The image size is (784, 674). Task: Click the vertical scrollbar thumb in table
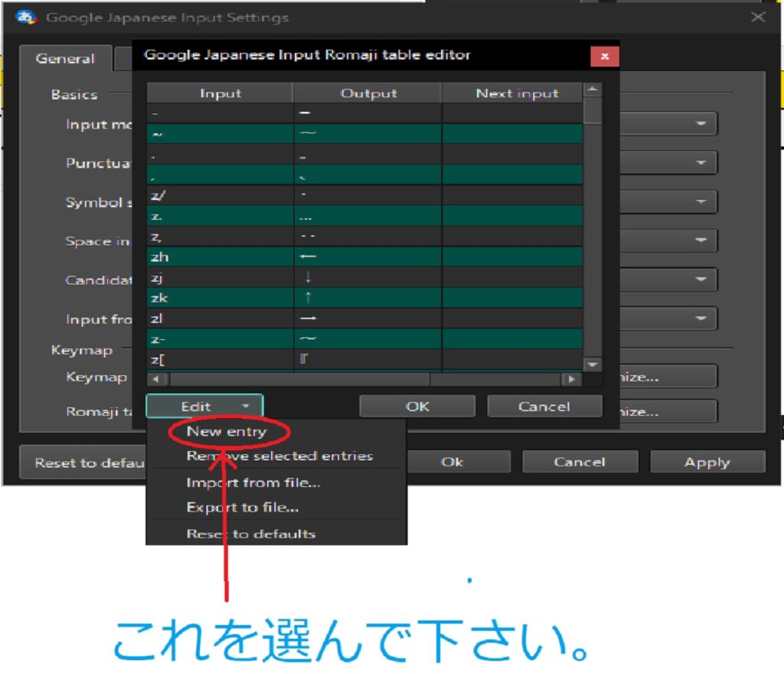point(593,110)
